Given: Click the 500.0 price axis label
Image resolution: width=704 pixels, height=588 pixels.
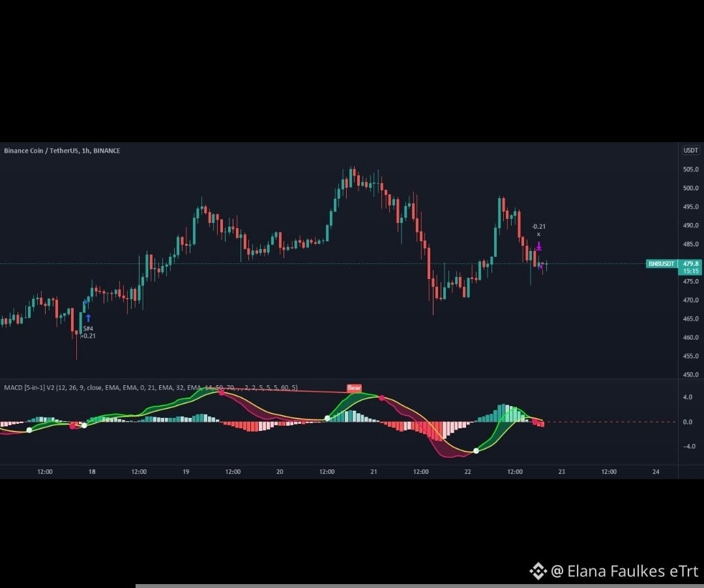Looking at the screenshot, I should tap(690, 188).
